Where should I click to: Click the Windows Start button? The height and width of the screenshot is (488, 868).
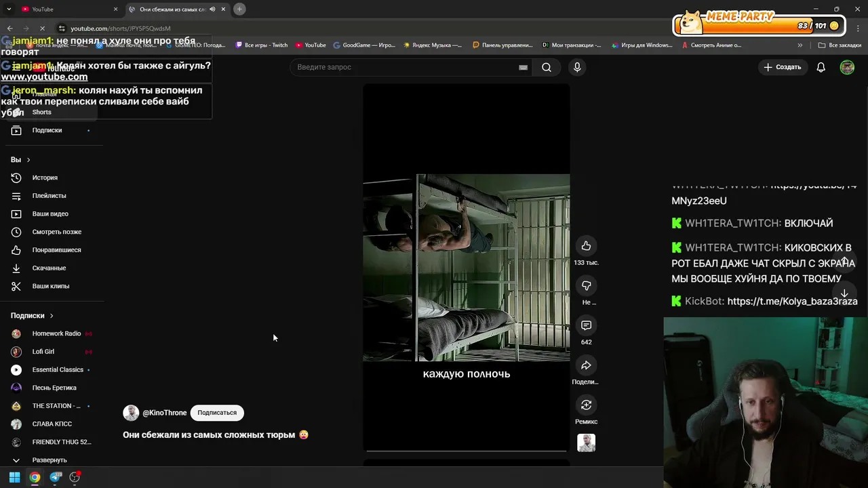pyautogui.click(x=14, y=477)
